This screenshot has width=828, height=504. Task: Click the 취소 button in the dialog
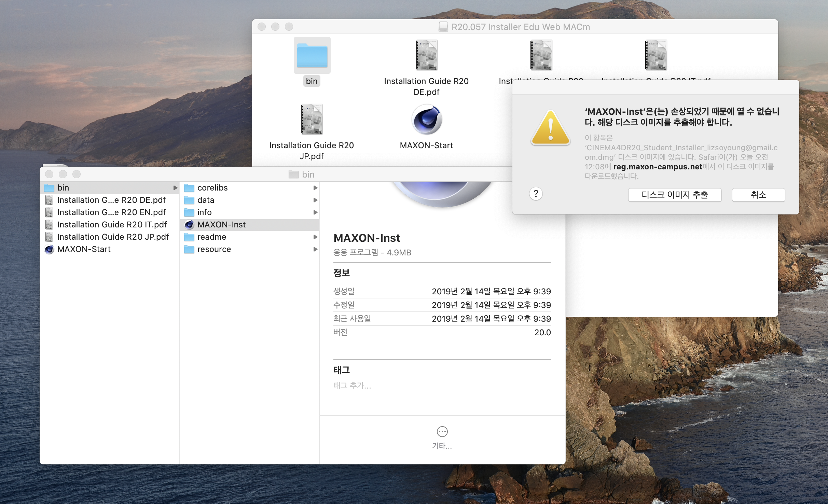tap(758, 195)
